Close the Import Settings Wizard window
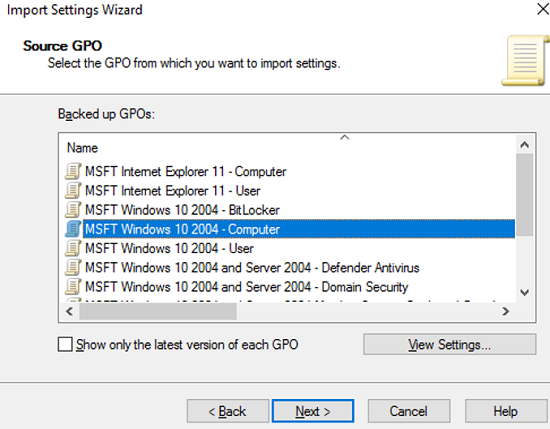This screenshot has width=550, height=429. (x=542, y=9)
